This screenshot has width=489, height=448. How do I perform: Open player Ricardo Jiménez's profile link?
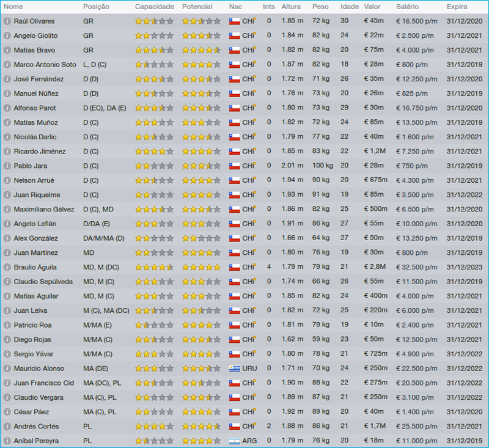(39, 151)
